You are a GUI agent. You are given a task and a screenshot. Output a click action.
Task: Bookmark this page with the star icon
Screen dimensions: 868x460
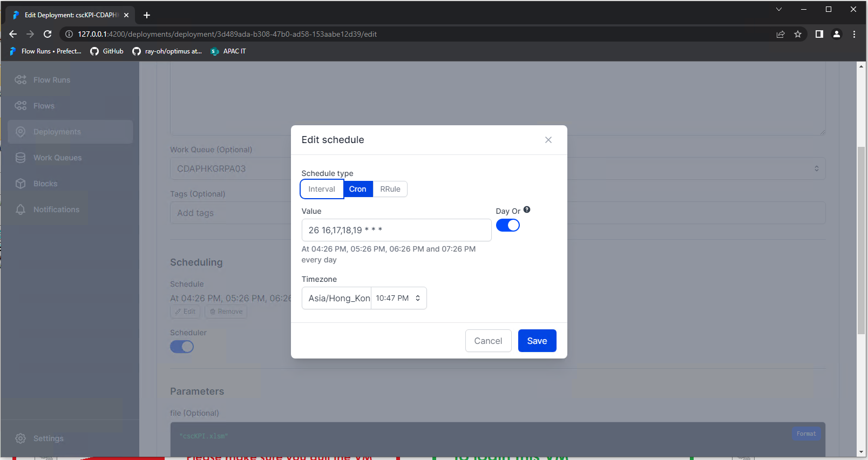pyautogui.click(x=798, y=34)
